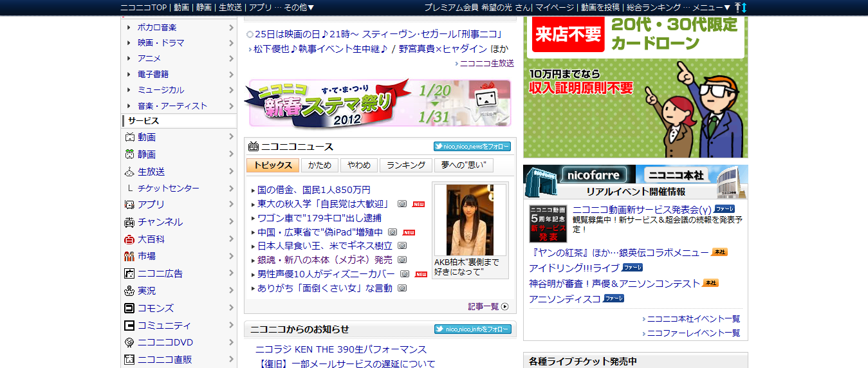Follow nico_nico_info on Twitter button

coord(473,329)
